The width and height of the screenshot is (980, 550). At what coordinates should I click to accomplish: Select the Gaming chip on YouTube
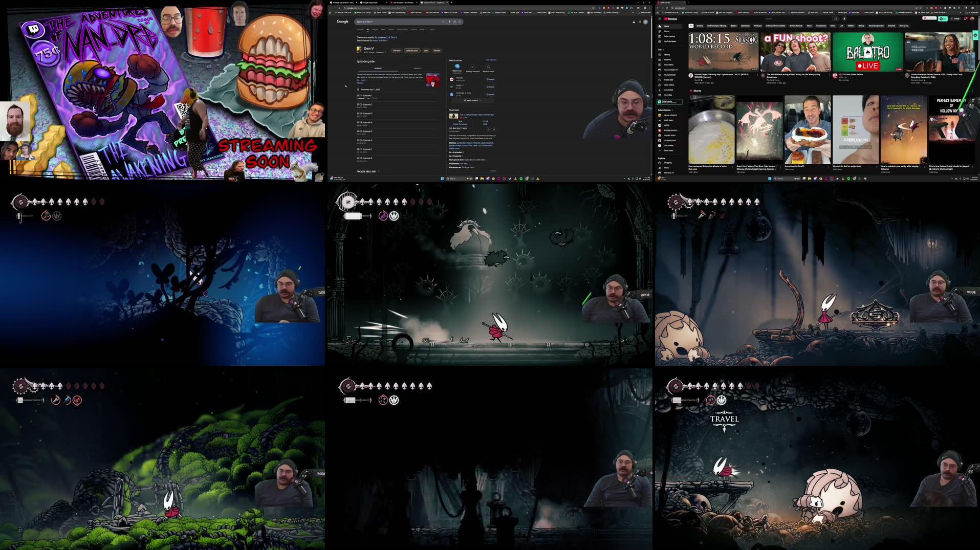pos(700,26)
